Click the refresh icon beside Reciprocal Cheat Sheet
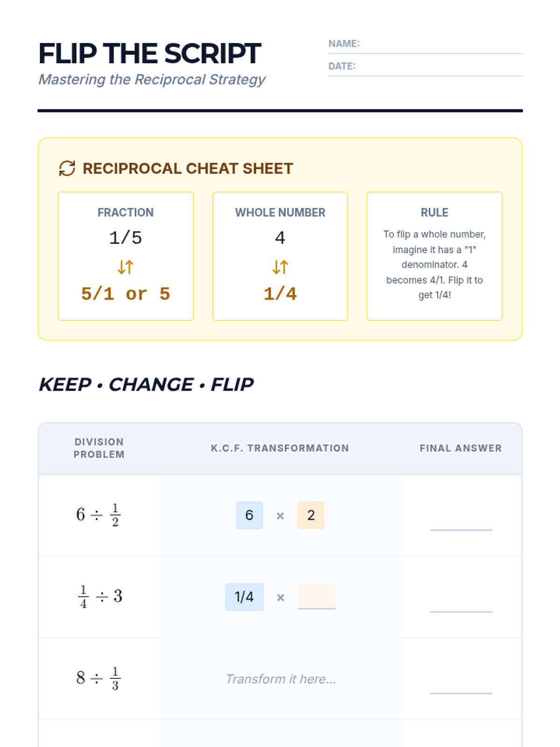 (67, 169)
